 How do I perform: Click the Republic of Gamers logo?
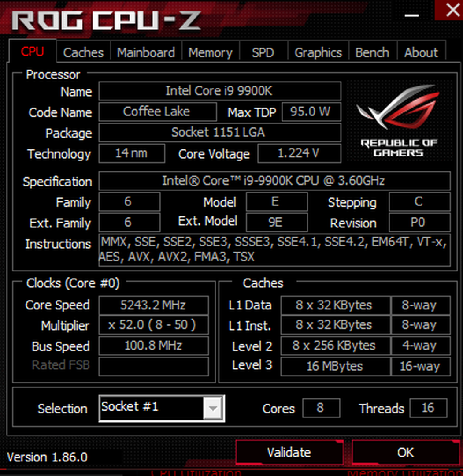coord(399,120)
